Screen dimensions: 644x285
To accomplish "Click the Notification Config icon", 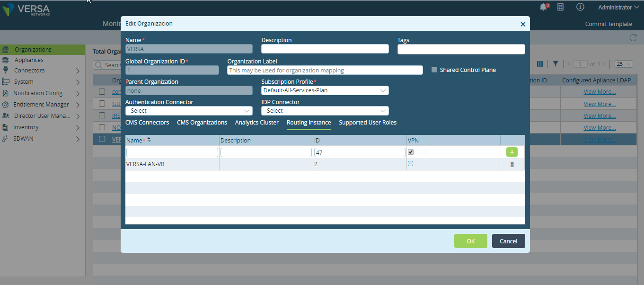I will (5, 93).
